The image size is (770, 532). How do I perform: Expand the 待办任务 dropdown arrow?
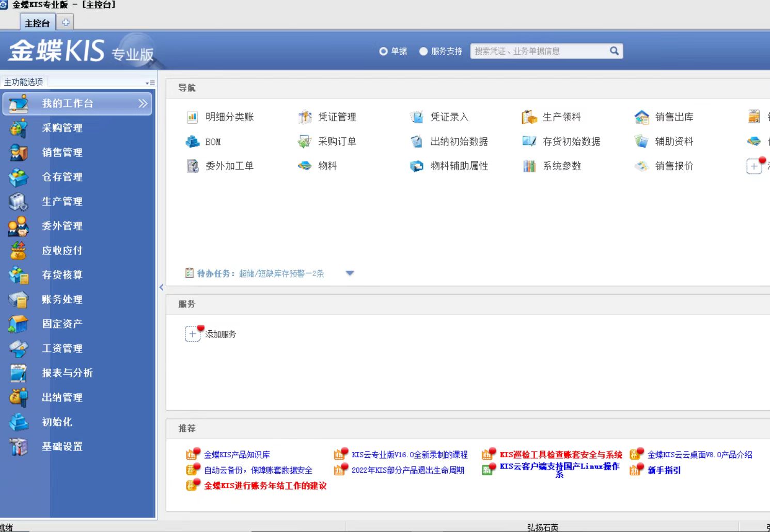click(x=350, y=273)
